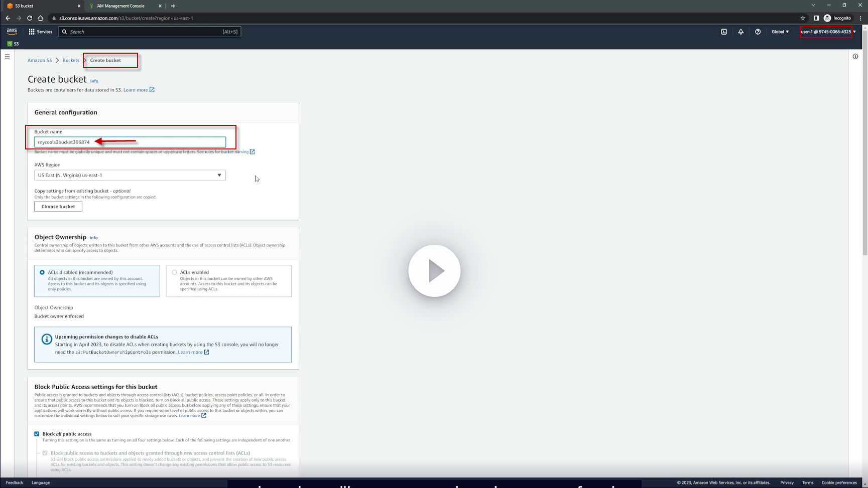Open the help question mark menu
This screenshot has width=868, height=488.
758,32
